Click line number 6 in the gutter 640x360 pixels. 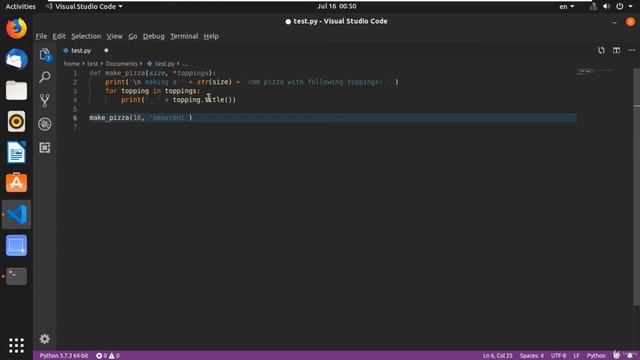point(75,118)
